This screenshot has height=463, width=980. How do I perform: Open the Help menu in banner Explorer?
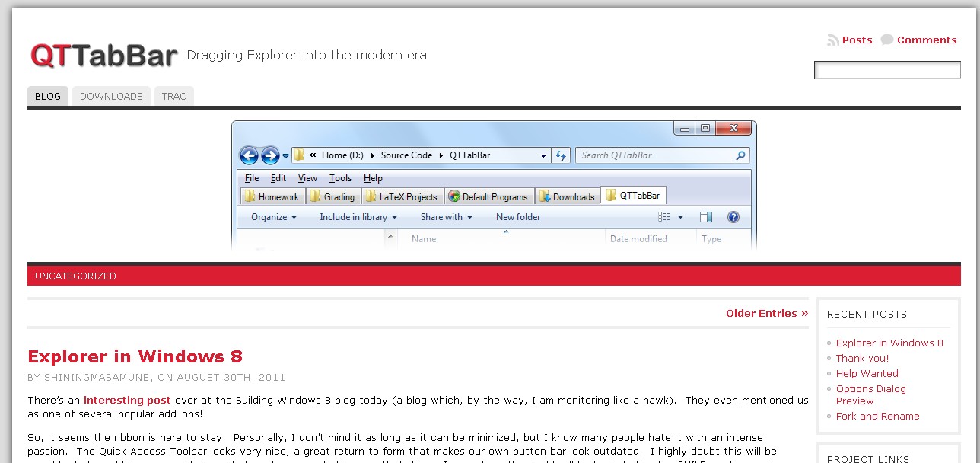[373, 178]
